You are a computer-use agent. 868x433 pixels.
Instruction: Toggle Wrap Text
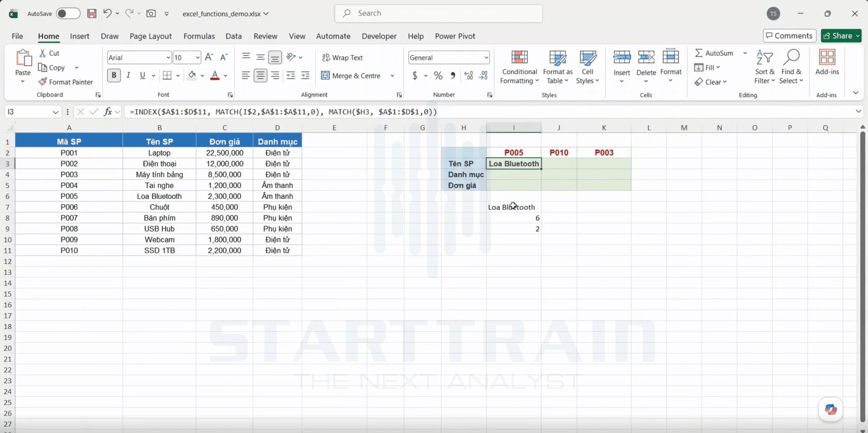point(342,57)
